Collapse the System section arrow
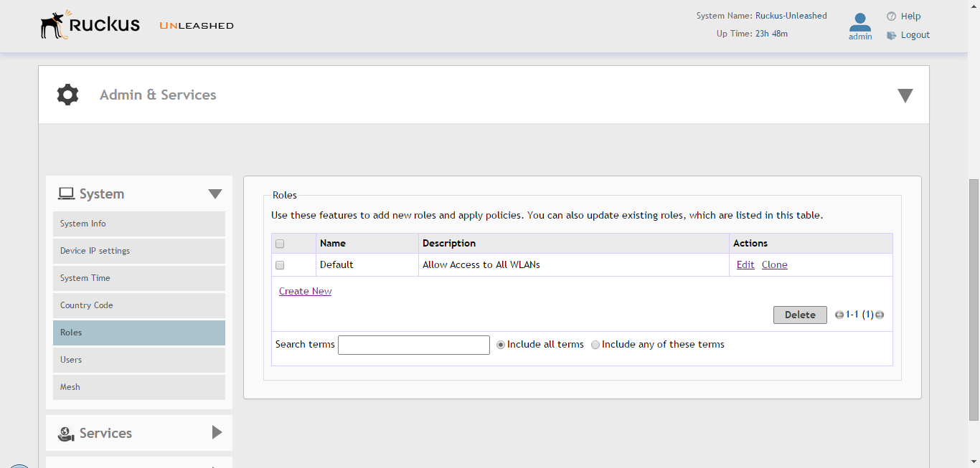 215,194
